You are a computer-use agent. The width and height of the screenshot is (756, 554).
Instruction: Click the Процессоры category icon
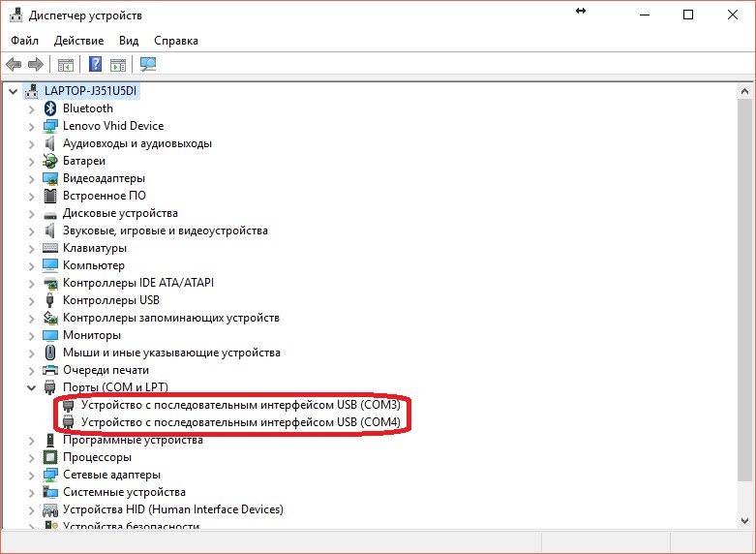[x=52, y=457]
